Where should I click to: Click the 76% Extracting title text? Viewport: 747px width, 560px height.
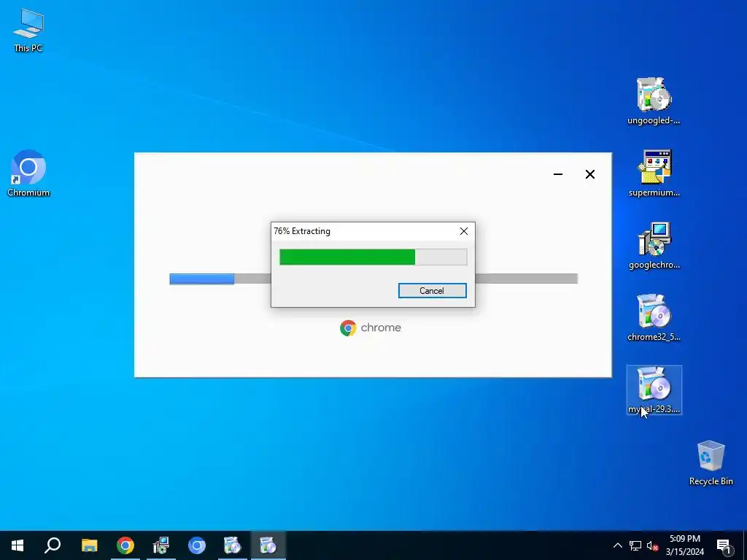[x=302, y=231]
